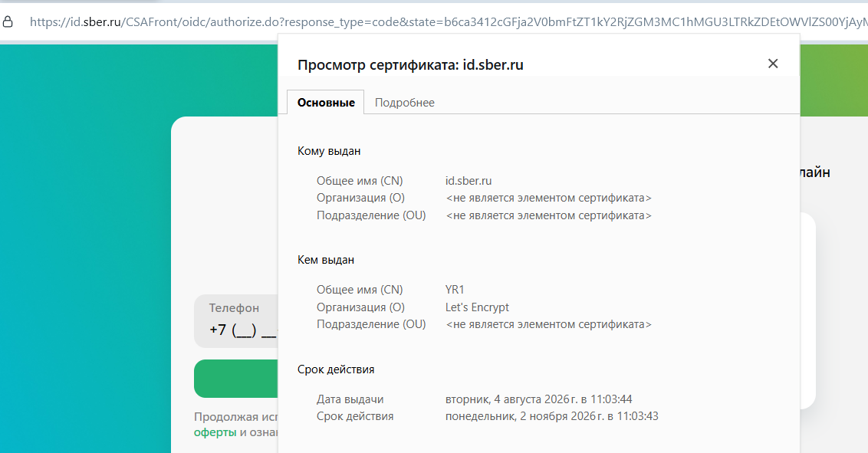This screenshot has height=453, width=868.
Task: Click 'Срок действия' section heading
Action: coord(335,369)
